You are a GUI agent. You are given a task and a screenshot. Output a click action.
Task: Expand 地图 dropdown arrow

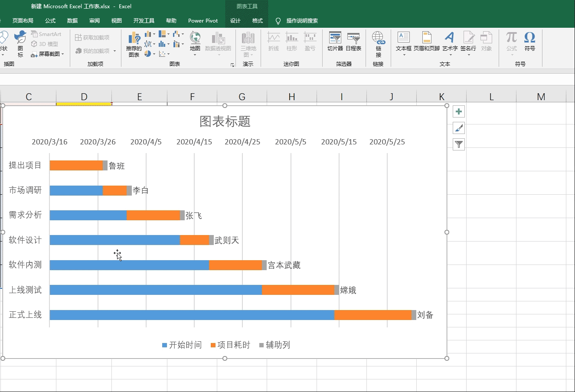point(195,55)
